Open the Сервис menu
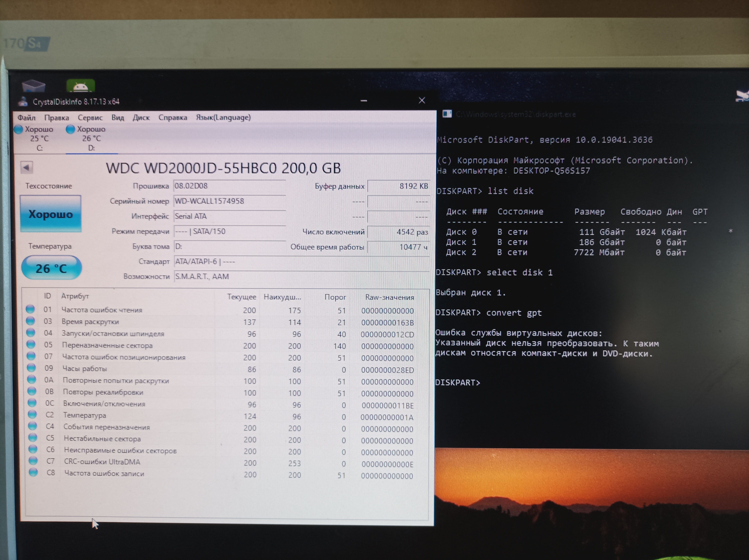The width and height of the screenshot is (749, 560). click(90, 117)
